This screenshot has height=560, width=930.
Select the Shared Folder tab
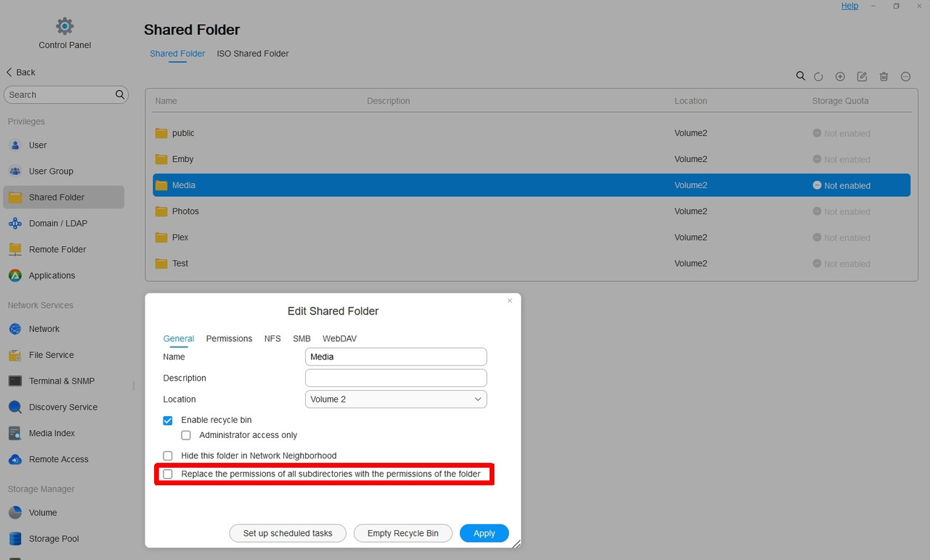177,54
